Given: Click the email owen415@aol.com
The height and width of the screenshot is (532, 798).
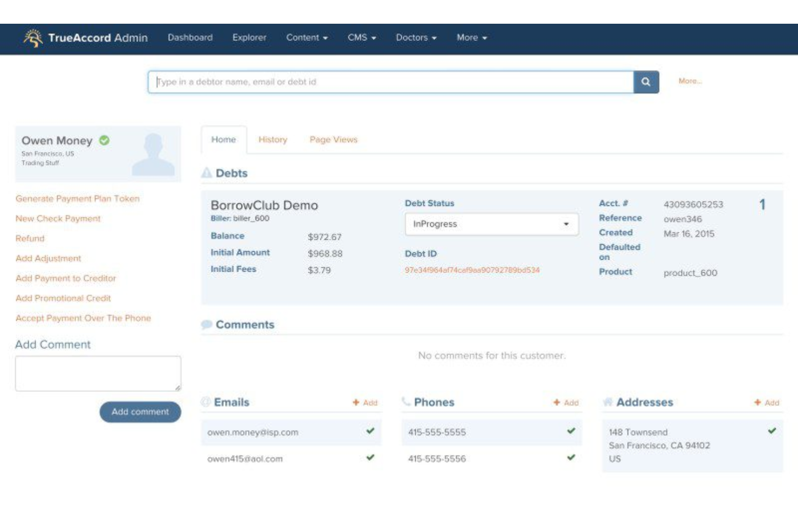Looking at the screenshot, I should [x=245, y=459].
